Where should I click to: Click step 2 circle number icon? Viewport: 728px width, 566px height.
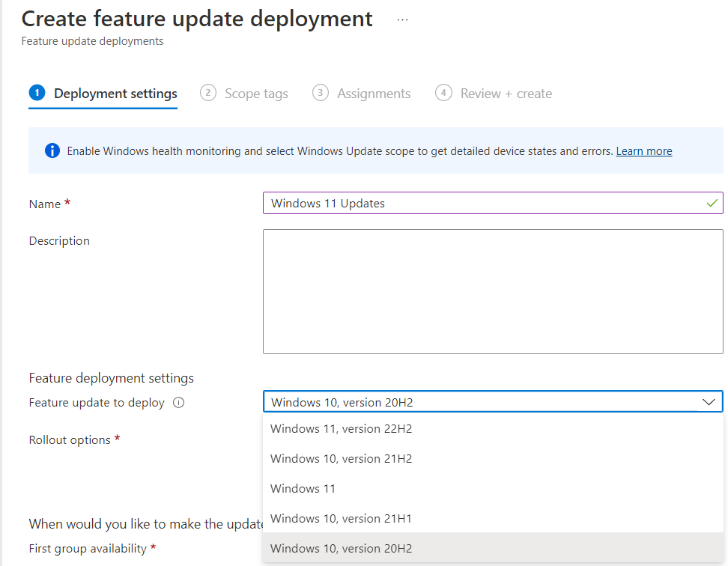[x=208, y=93]
